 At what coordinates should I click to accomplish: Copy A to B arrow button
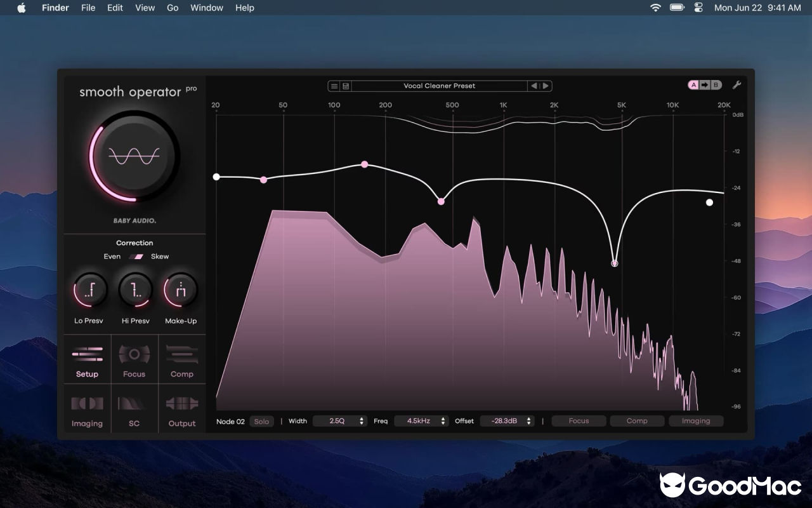pos(705,85)
